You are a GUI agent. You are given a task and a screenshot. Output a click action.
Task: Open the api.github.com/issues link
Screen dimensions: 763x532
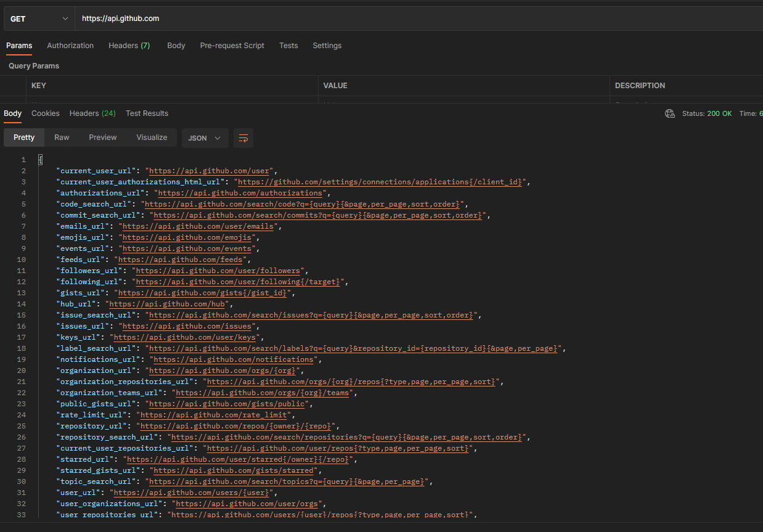click(187, 326)
